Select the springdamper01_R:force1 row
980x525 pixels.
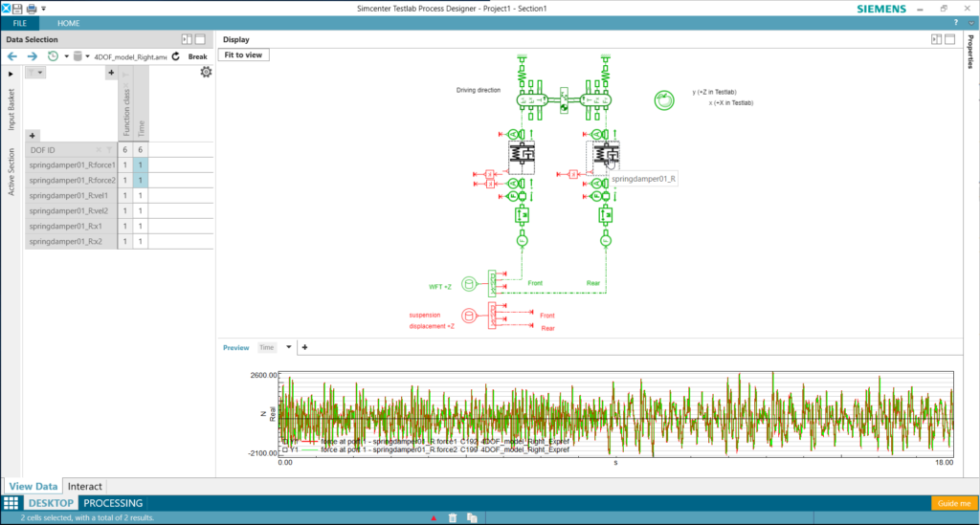71,164
